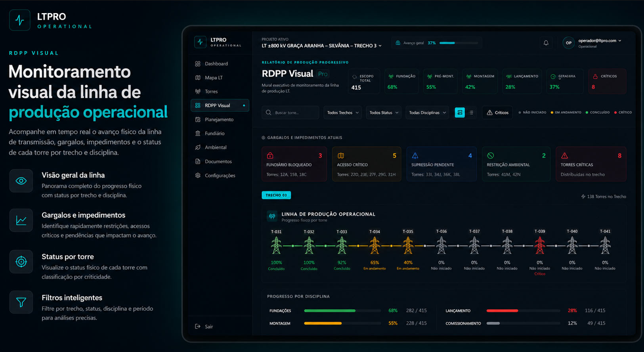Click the Escopo Total 415 card
The image size is (644, 352).
(x=364, y=81)
